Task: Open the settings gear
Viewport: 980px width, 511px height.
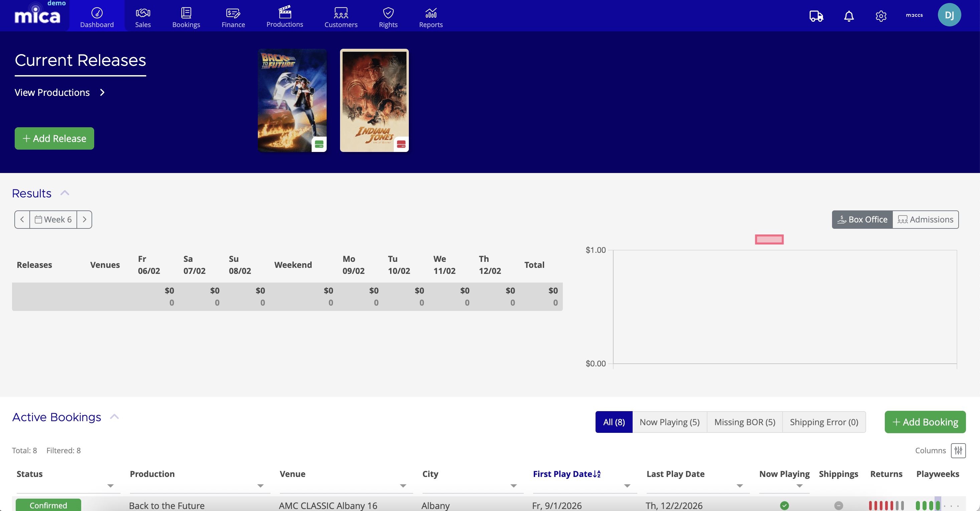Action: (x=881, y=16)
